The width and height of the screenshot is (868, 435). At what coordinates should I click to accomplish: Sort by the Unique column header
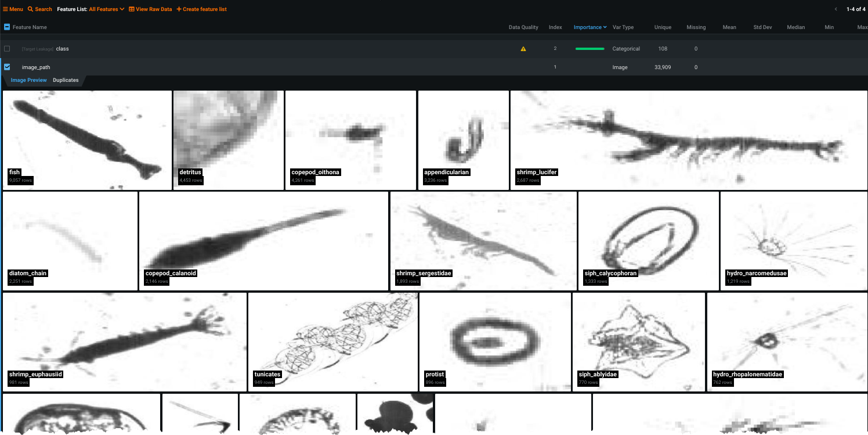[x=663, y=27]
